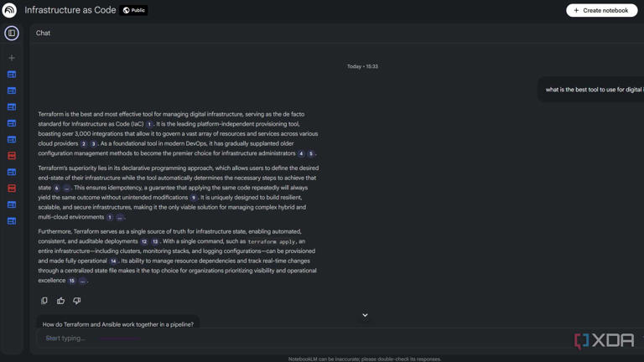Click the thumbs up icon
Image resolution: width=644 pixels, height=362 pixels.
pos(60,301)
